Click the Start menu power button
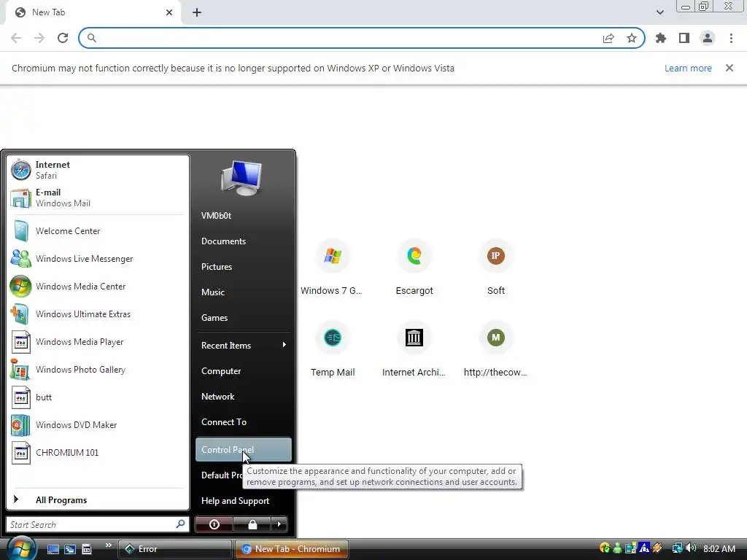Screen dimensions: 747x560 point(214,524)
